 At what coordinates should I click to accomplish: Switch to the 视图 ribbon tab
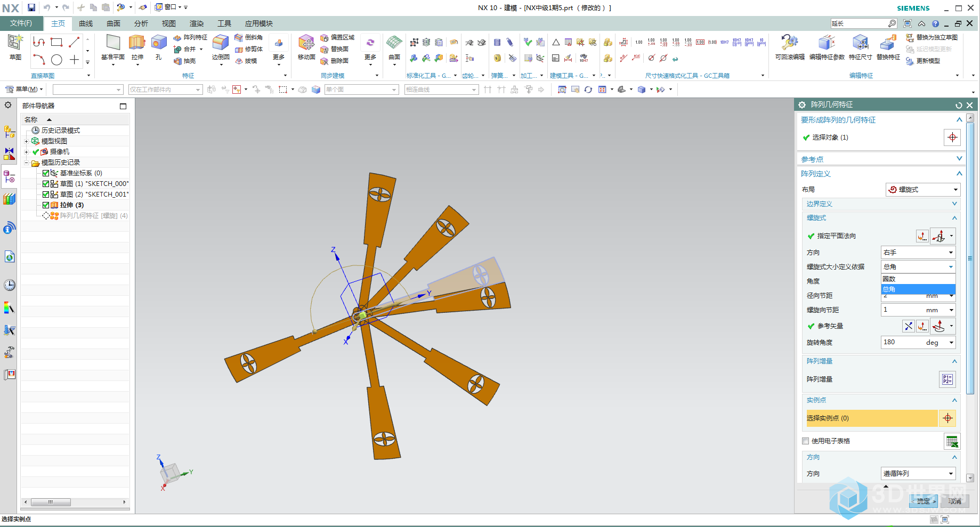169,23
